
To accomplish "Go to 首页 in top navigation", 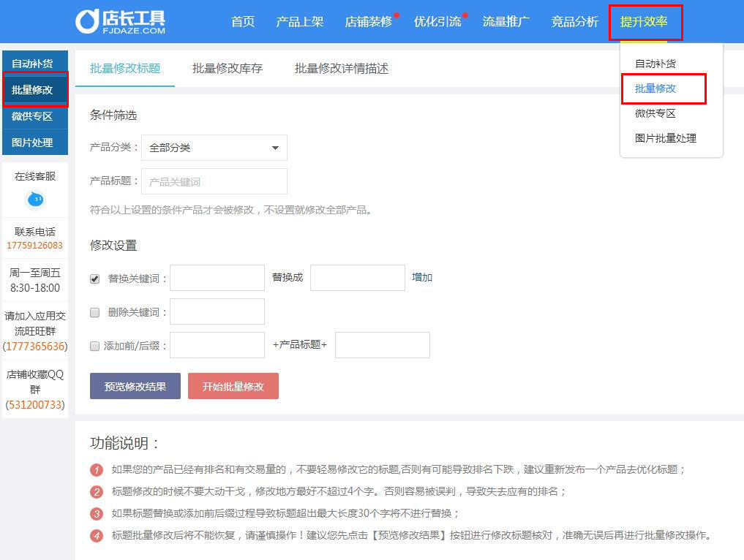I will (243, 22).
